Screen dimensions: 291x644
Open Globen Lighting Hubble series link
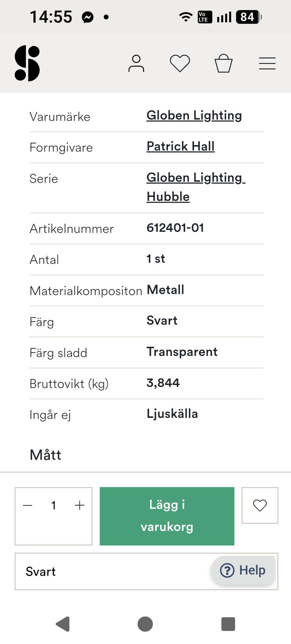click(x=196, y=187)
